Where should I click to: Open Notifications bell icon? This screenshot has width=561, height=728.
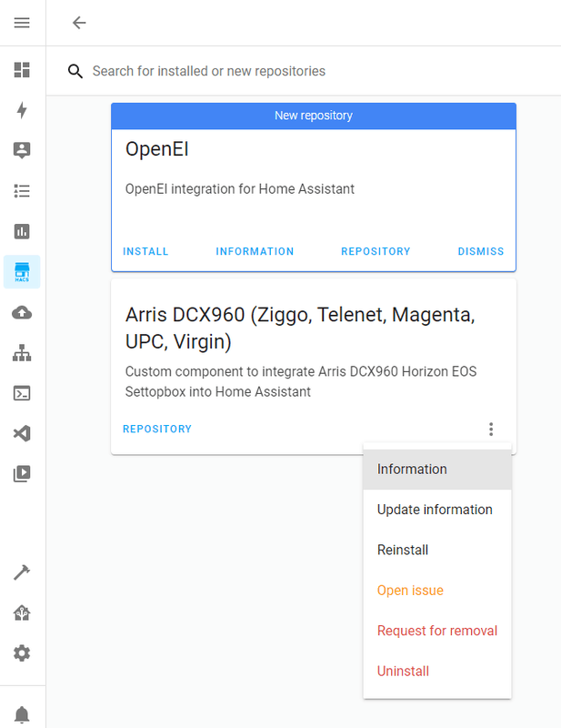[22, 714]
